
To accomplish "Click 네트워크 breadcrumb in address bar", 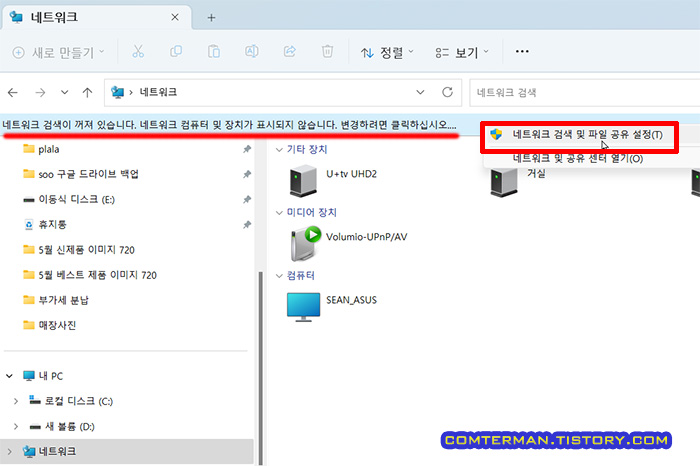I will [x=158, y=92].
